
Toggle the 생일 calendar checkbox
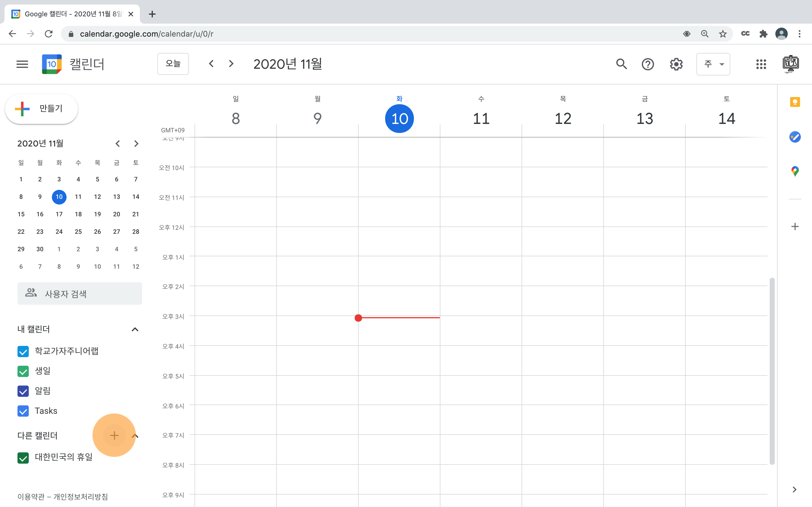coord(23,371)
